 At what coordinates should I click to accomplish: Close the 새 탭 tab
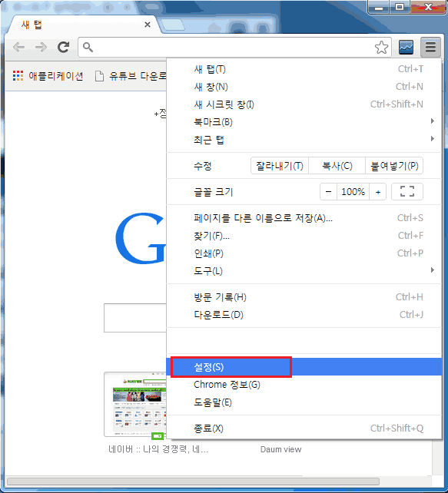point(147,25)
